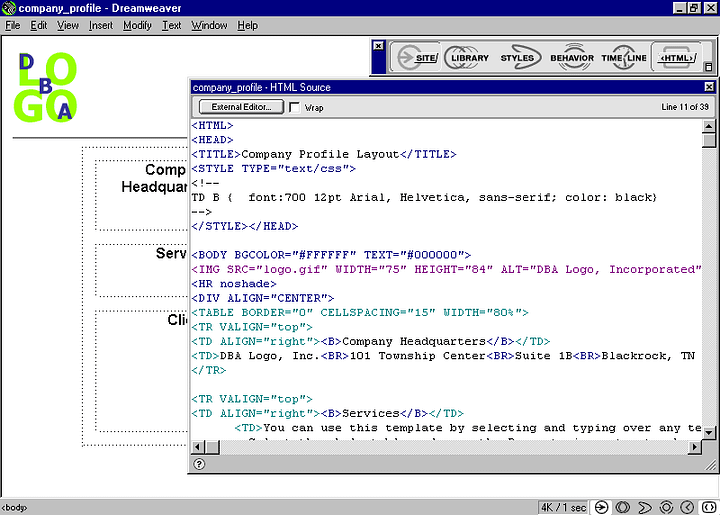Open help in HTML Source window
720x515 pixels.
(x=199, y=464)
